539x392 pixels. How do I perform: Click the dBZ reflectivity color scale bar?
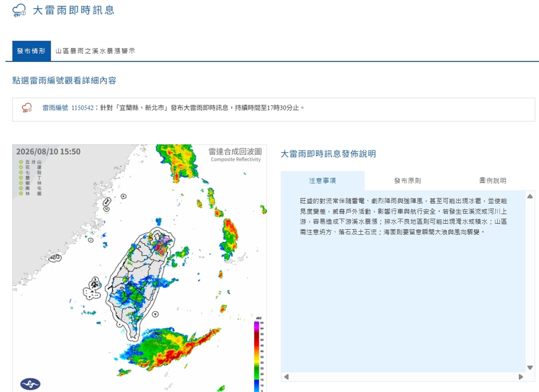pyautogui.click(x=256, y=356)
